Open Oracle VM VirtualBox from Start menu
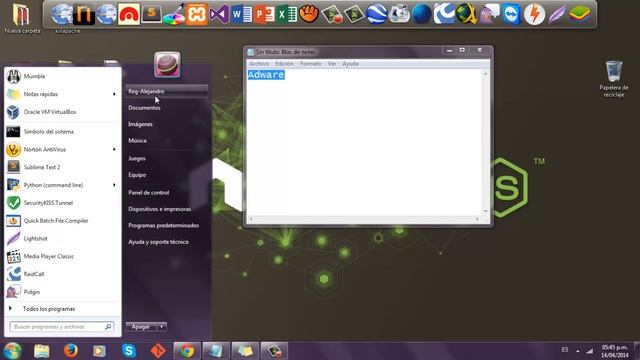Screen dimensions: 640x360 [62, 112]
